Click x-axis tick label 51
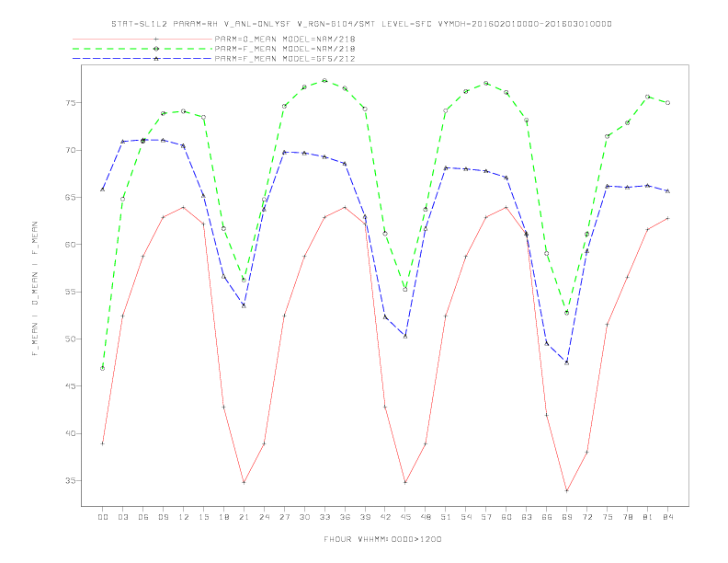The width and height of the screenshot is (728, 563). (x=446, y=517)
